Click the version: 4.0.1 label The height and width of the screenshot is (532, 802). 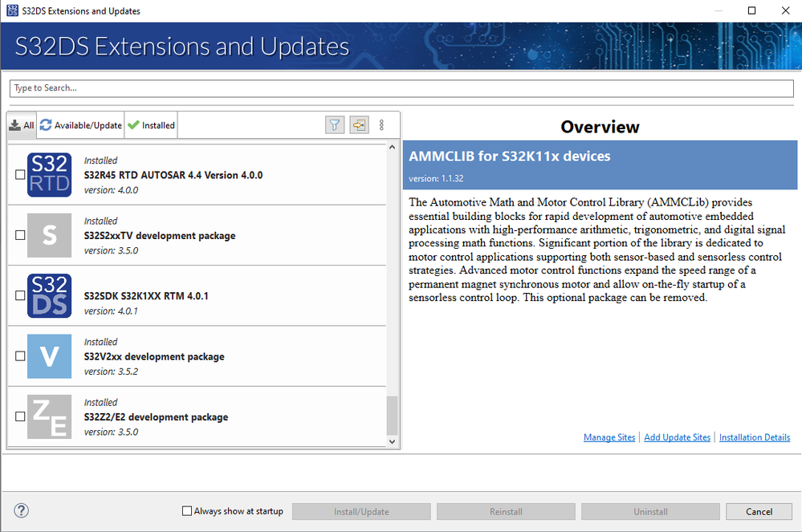click(111, 311)
